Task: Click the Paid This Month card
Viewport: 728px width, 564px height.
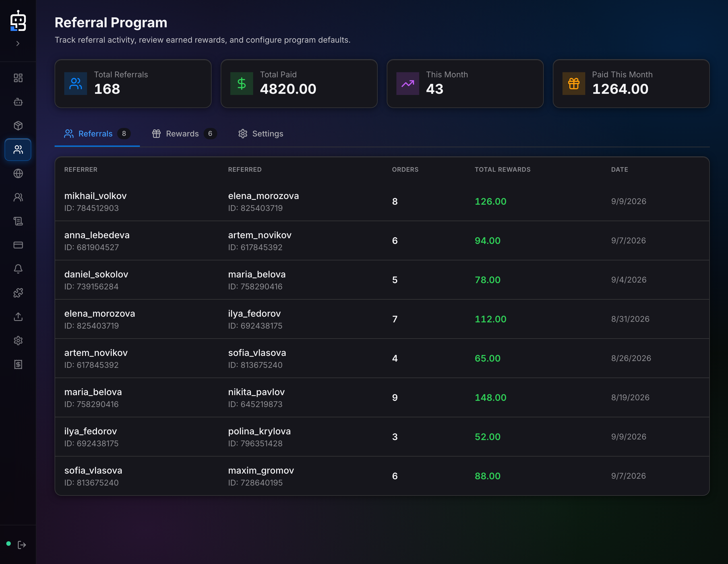Action: point(631,84)
